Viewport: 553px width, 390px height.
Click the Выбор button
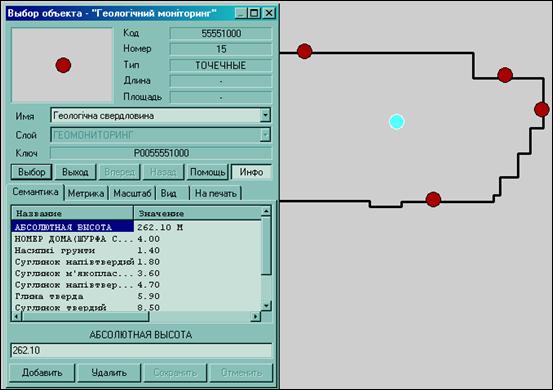point(32,172)
